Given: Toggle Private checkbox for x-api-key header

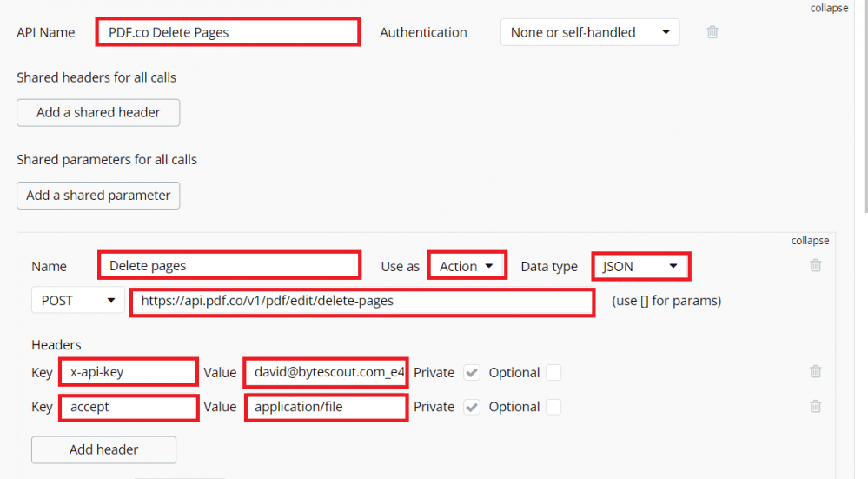Looking at the screenshot, I should coord(472,372).
